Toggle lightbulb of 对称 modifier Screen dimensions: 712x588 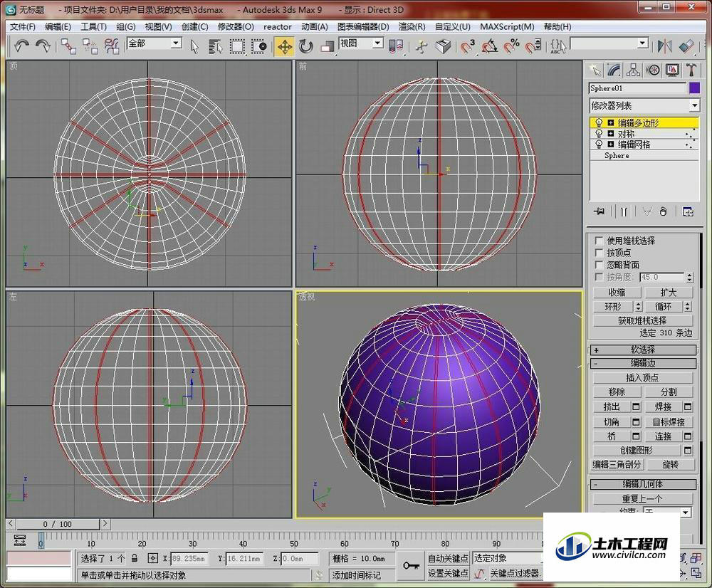click(x=599, y=134)
